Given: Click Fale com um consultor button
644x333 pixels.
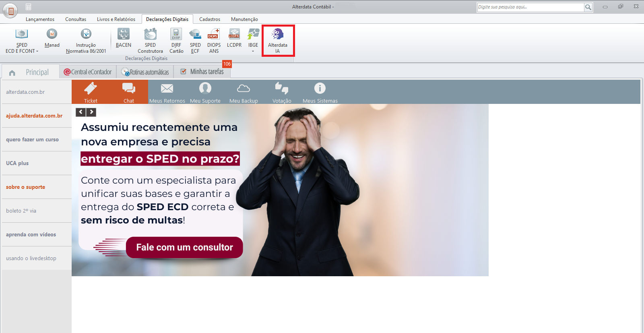Looking at the screenshot, I should [184, 247].
